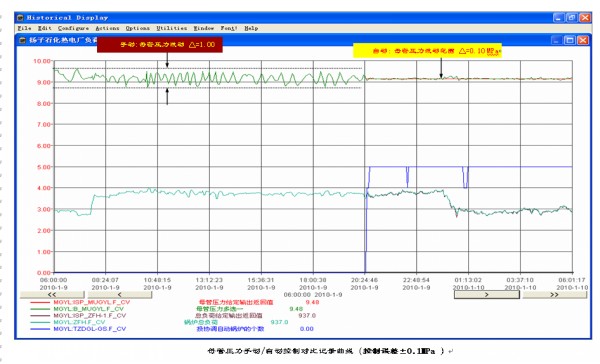Open the Edit menu
This screenshot has width=600, height=364.
[44, 28]
